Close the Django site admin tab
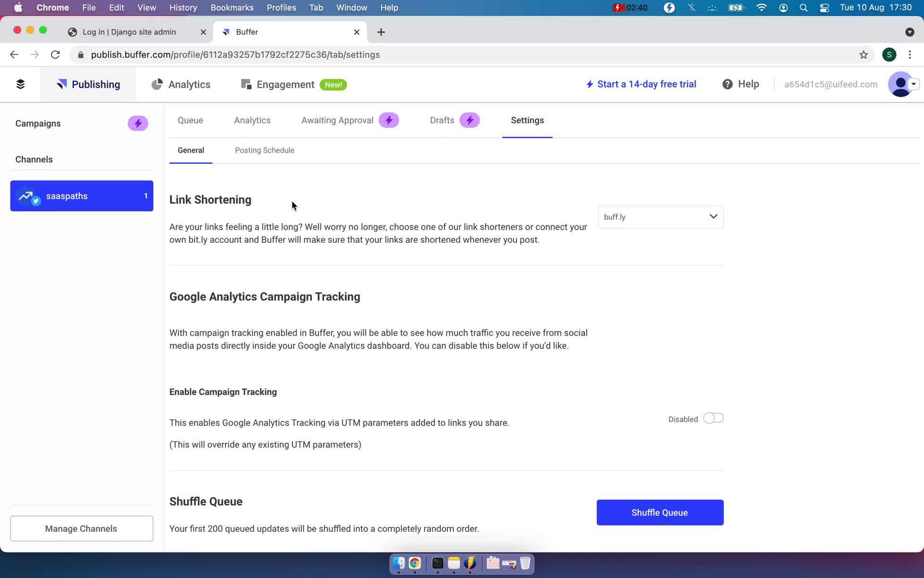924x578 pixels. [x=203, y=32]
